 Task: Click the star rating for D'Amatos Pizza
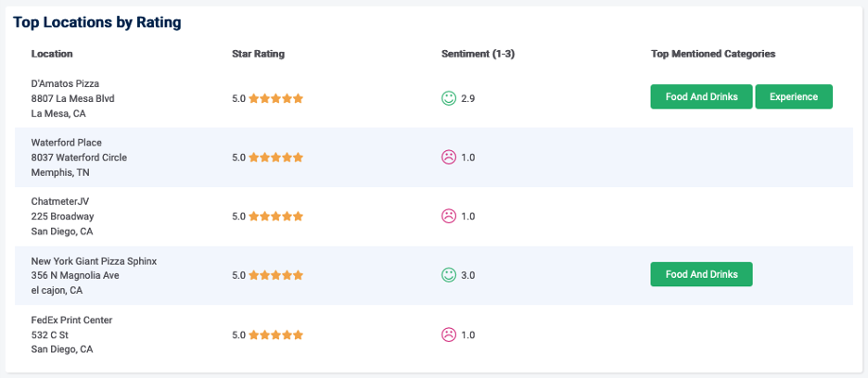click(275, 98)
